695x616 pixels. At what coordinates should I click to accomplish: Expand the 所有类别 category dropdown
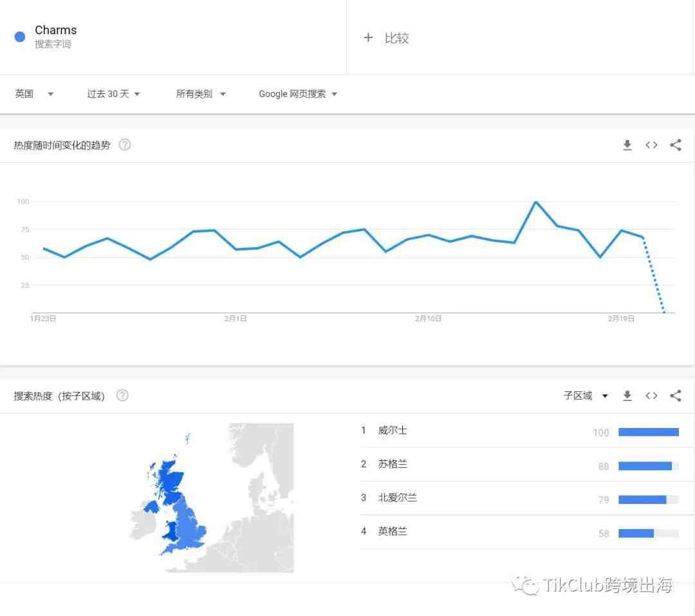click(201, 94)
